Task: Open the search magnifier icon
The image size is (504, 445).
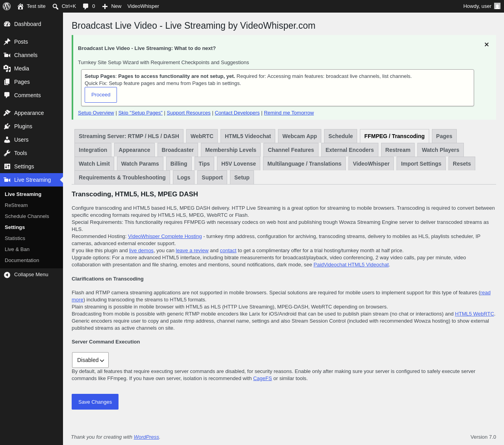Action: point(56,6)
